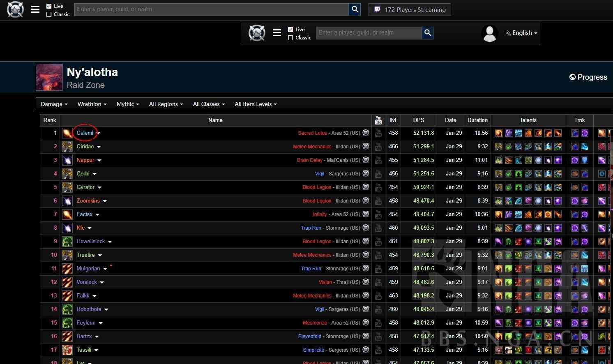Click the Ny'alotha raid zone thumbnail
613x364 pixels.
point(49,77)
